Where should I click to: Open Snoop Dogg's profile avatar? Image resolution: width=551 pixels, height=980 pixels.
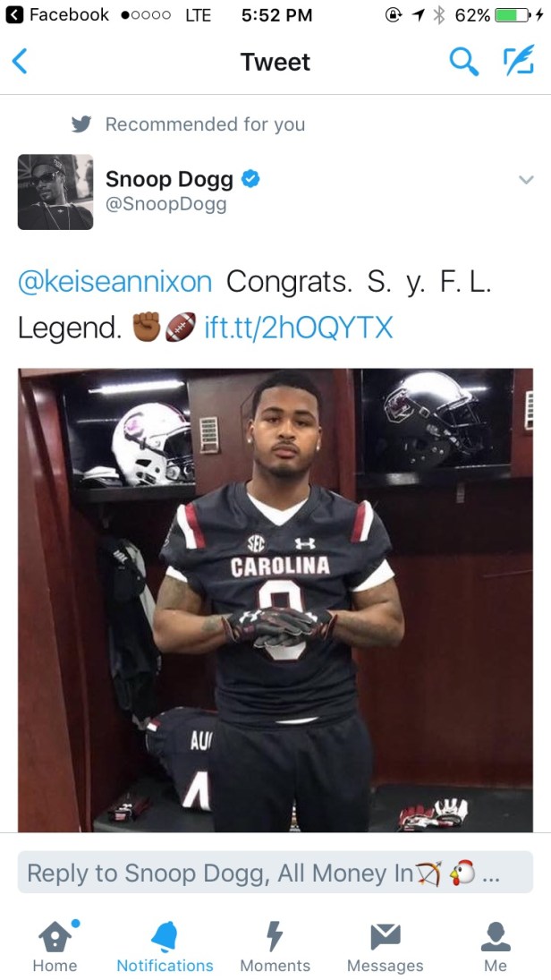tap(55, 192)
